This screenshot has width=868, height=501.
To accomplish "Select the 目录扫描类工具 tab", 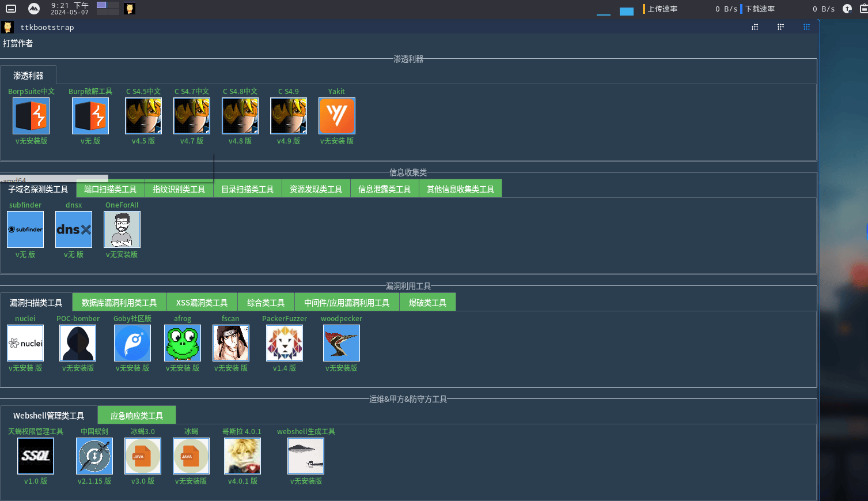I will (x=248, y=189).
